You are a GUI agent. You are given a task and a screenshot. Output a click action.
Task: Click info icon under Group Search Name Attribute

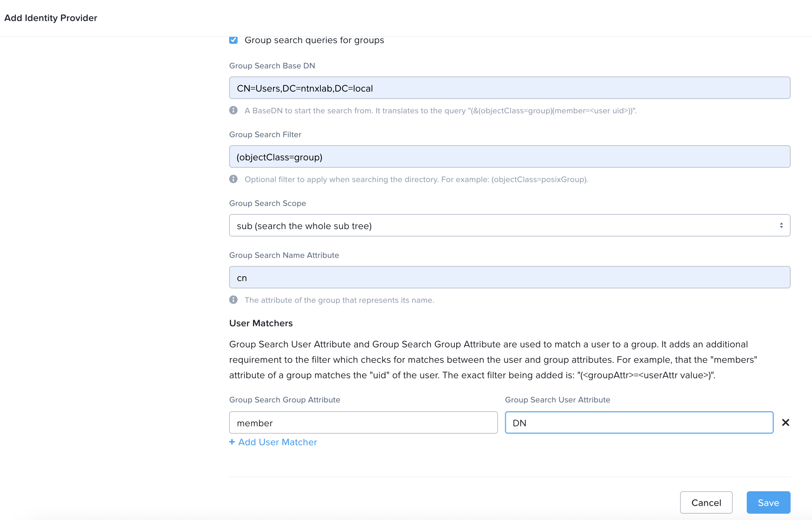click(233, 300)
